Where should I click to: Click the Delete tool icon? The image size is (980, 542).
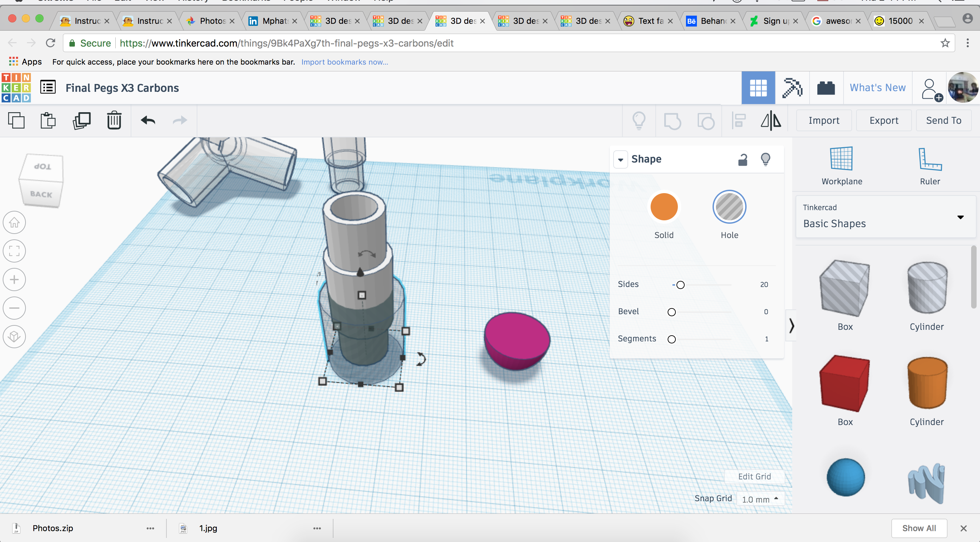114,120
